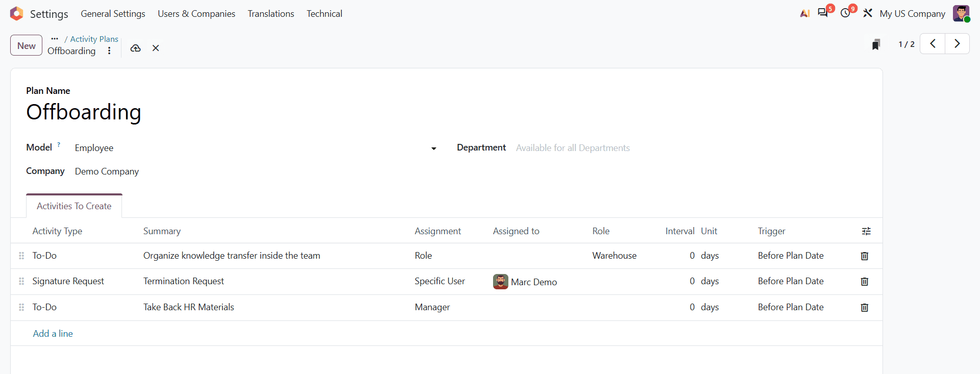
Task: Click the Demo Company field
Action: 107,171
